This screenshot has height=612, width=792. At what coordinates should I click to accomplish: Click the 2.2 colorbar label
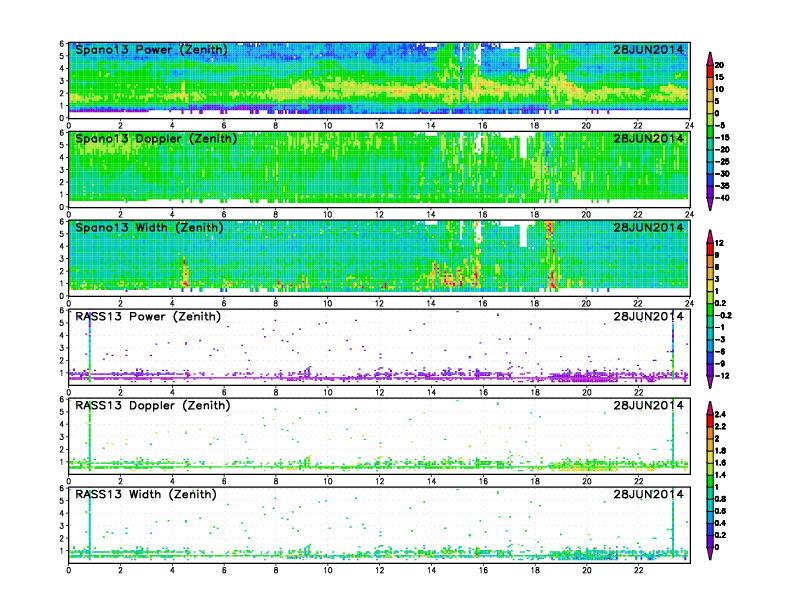pyautogui.click(x=721, y=427)
